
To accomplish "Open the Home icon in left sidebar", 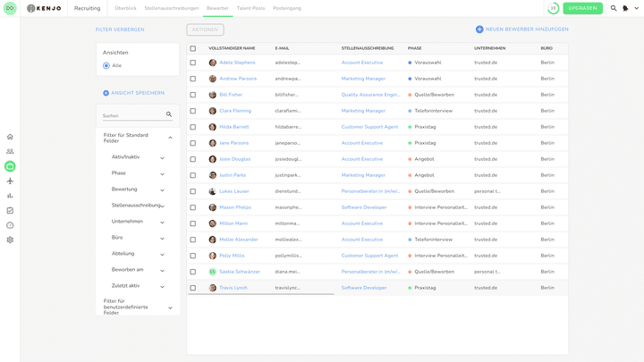I will [x=10, y=137].
